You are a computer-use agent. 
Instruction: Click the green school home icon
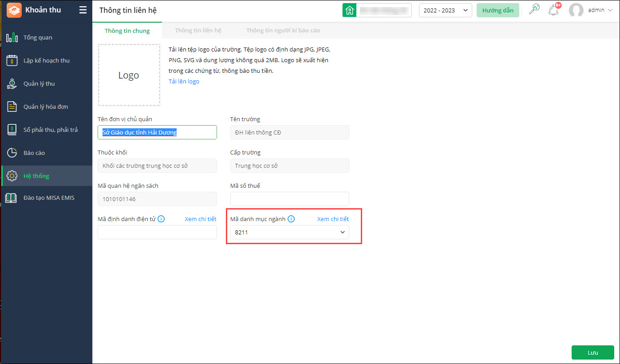click(349, 10)
